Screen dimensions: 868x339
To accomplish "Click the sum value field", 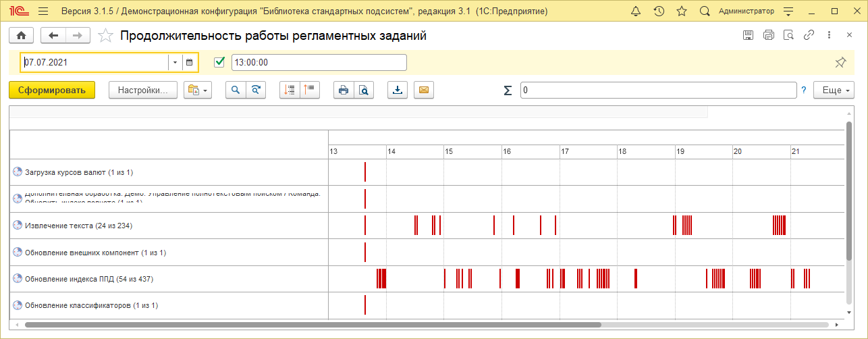I will click(x=658, y=90).
